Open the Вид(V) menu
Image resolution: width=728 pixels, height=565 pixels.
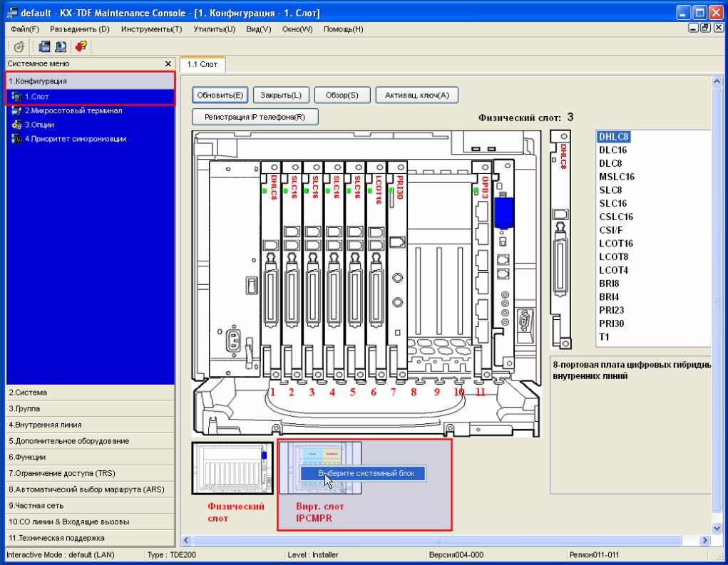tap(259, 29)
